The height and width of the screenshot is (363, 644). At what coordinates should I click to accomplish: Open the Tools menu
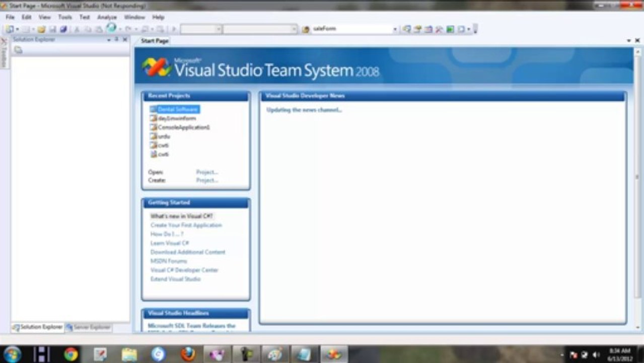coord(65,17)
